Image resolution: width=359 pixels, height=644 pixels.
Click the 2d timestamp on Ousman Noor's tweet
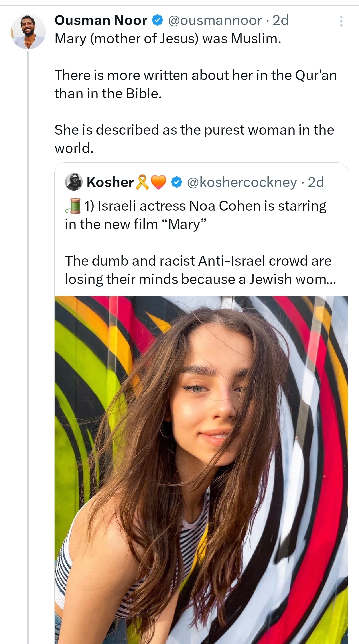click(280, 21)
